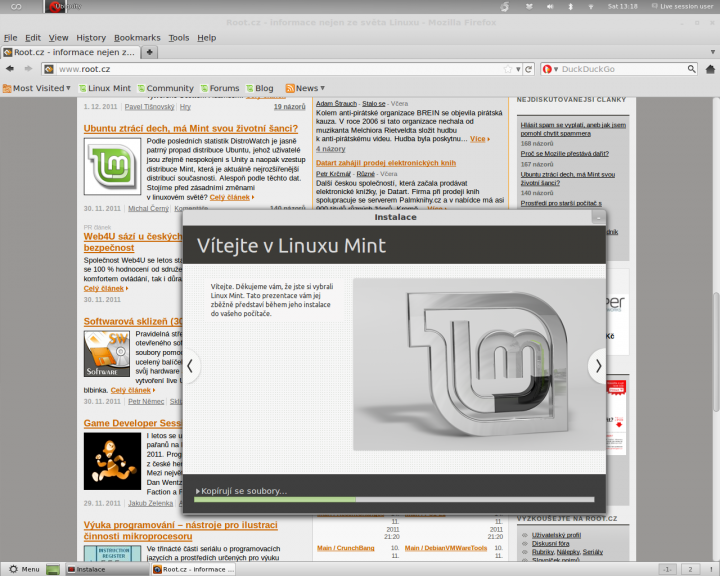Bookmark page with the star icon
720x576 pixels.
pyautogui.click(x=507, y=69)
